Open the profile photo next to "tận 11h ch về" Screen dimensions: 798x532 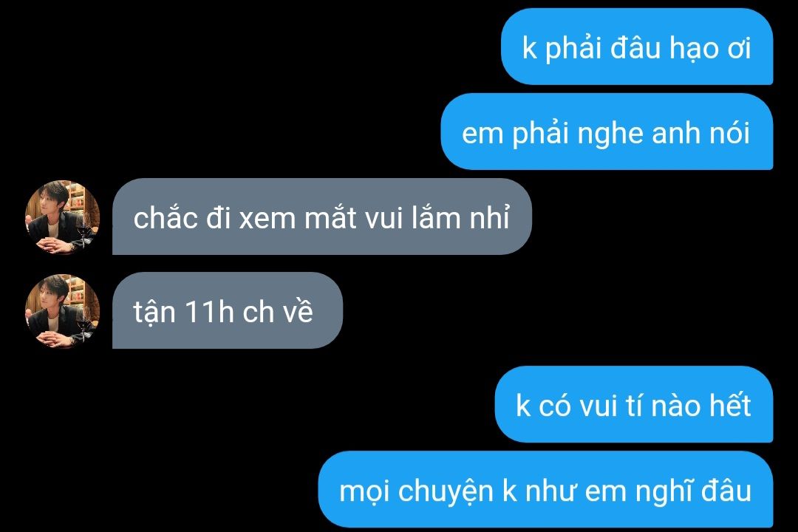tap(62, 311)
